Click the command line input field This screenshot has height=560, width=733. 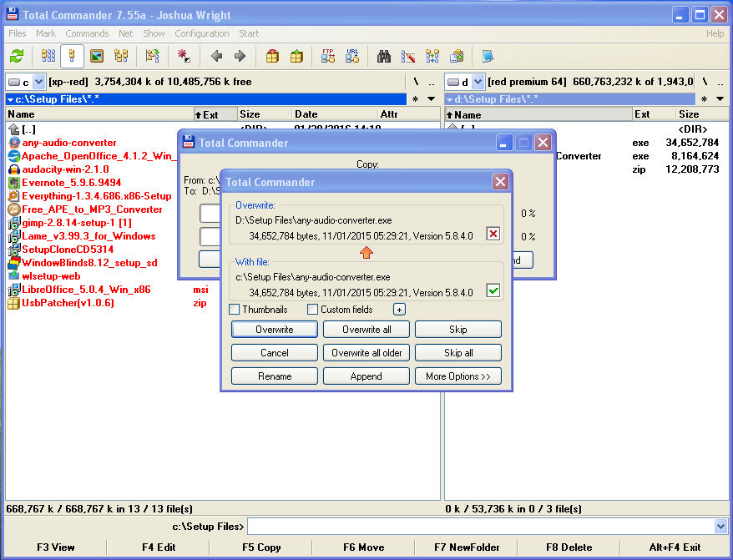click(x=480, y=527)
